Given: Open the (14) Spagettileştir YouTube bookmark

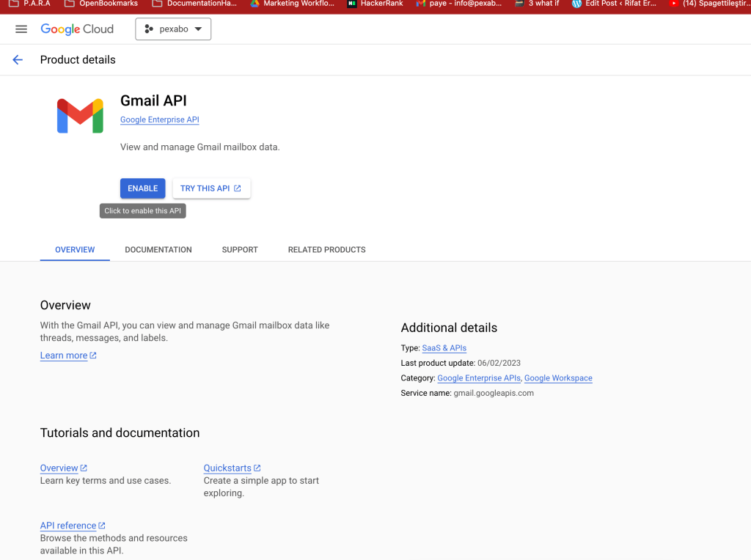Looking at the screenshot, I should pyautogui.click(x=710, y=4).
